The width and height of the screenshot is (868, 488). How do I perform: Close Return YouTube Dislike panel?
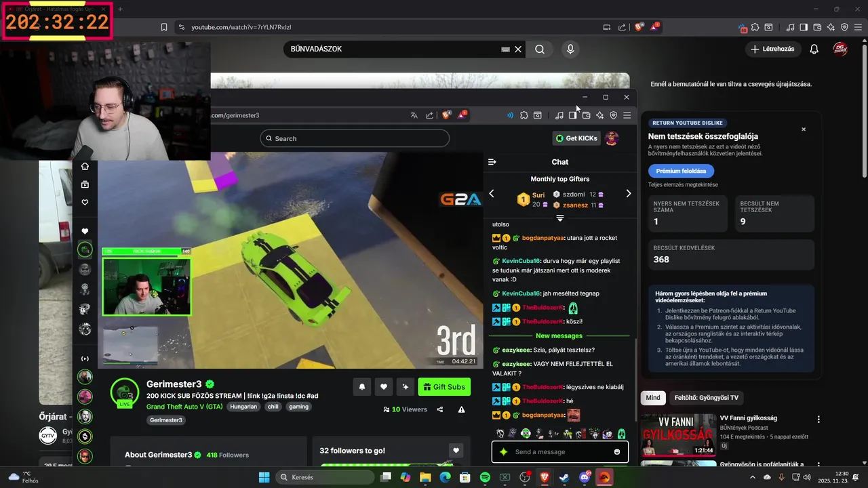(804, 129)
